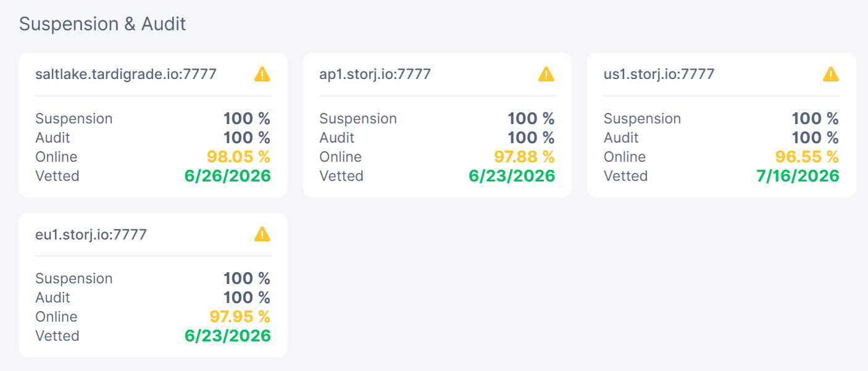Click the 7/16/2026 vetted date
Viewport: 868px width, 371px height.
(798, 176)
